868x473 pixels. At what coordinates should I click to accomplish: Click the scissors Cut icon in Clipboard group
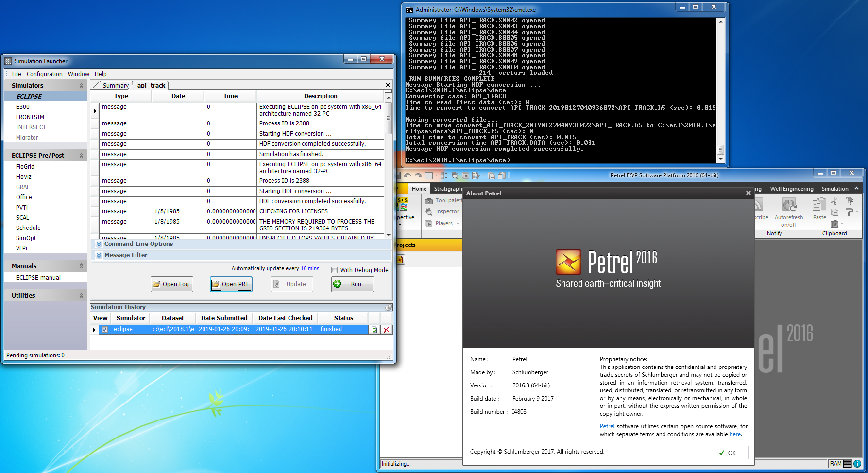click(834, 201)
